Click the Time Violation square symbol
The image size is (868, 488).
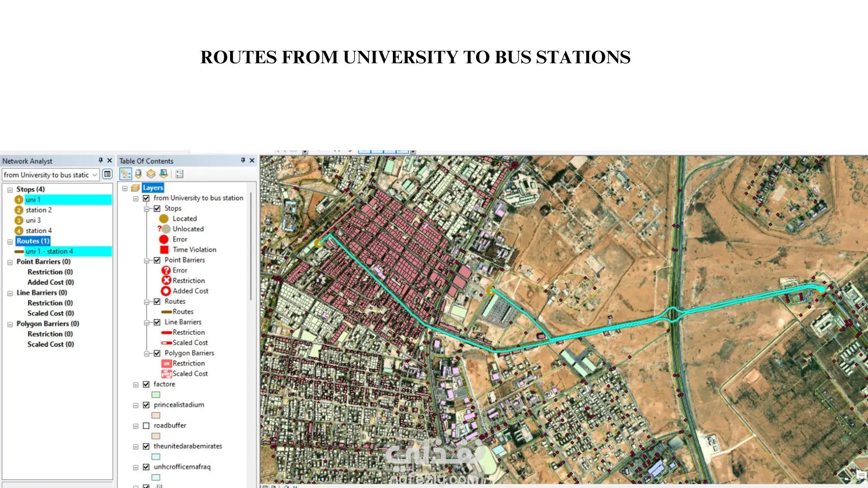[164, 250]
